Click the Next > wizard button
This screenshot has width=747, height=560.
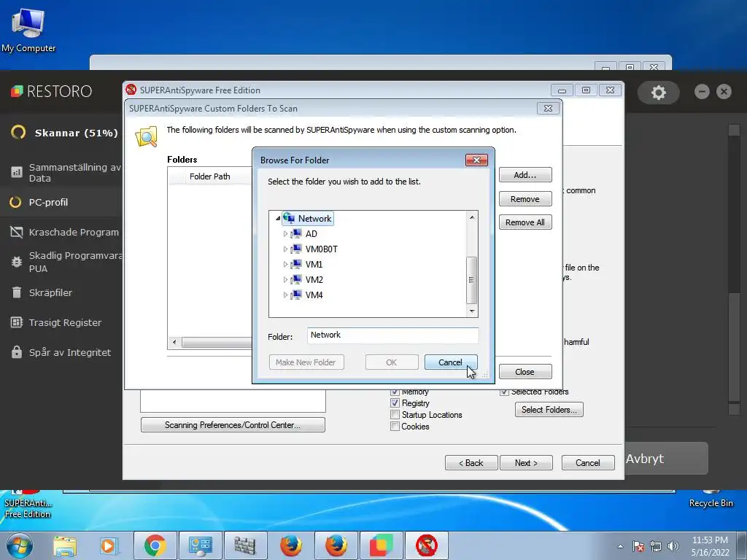527,463
